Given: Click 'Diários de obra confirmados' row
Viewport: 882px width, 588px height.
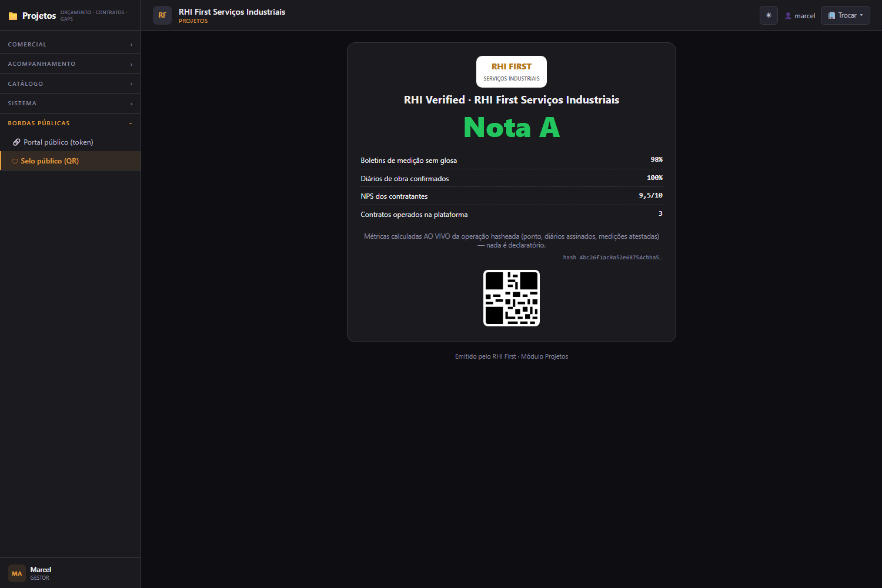Looking at the screenshot, I should 512,178.
